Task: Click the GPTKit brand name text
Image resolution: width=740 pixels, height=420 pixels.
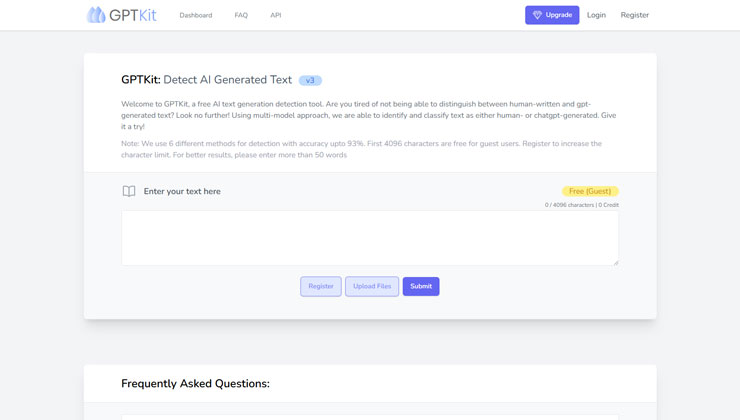Action: 133,15
